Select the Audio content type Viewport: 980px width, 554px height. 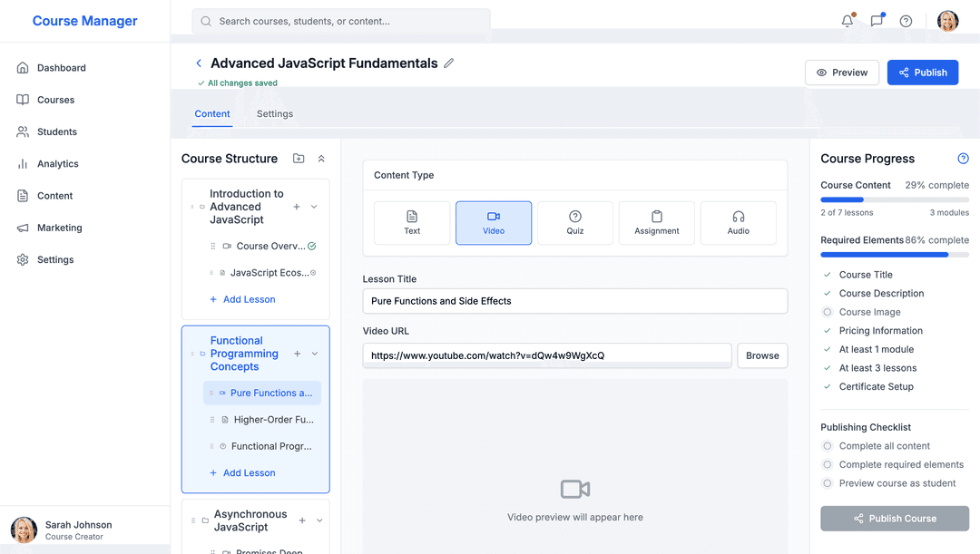click(x=739, y=223)
